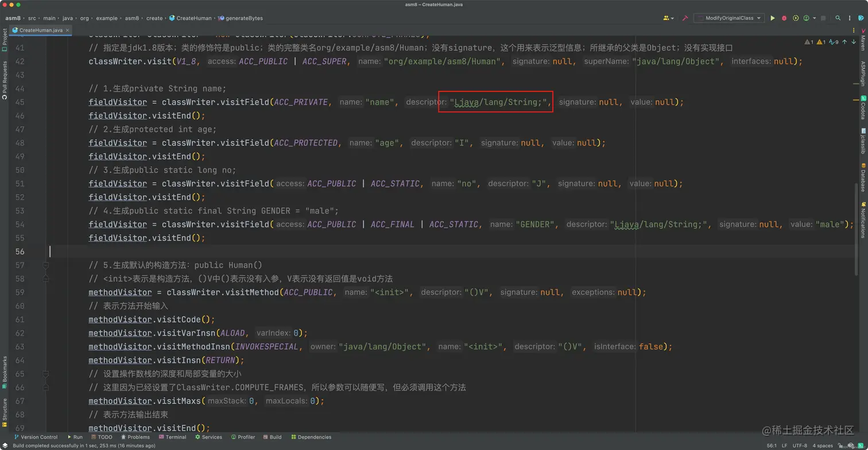
Task: Change the 4 spaces indent setting
Action: pyautogui.click(x=822, y=445)
